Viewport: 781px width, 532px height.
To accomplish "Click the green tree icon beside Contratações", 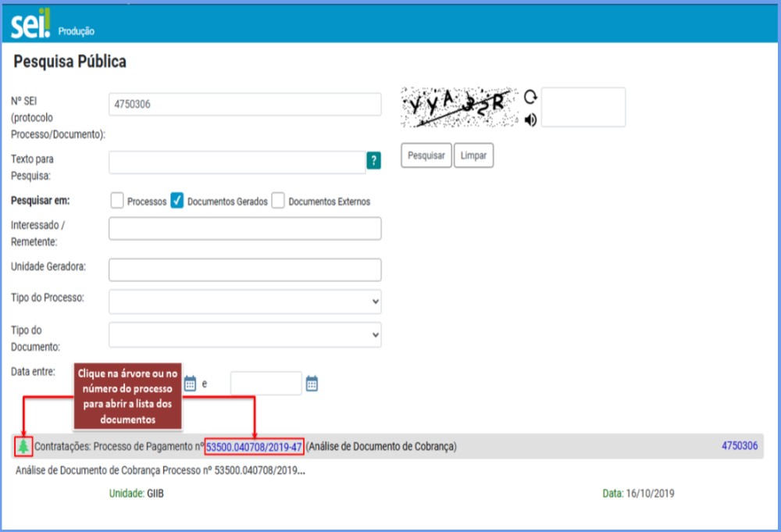I will click(x=24, y=446).
